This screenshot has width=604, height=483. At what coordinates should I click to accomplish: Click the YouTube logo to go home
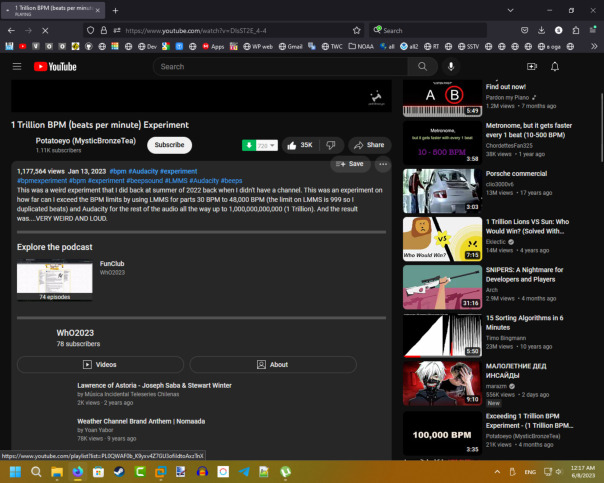(x=54, y=67)
